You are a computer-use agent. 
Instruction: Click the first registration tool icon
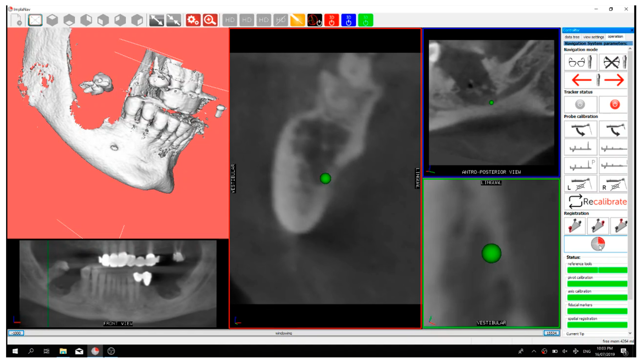[x=575, y=226]
